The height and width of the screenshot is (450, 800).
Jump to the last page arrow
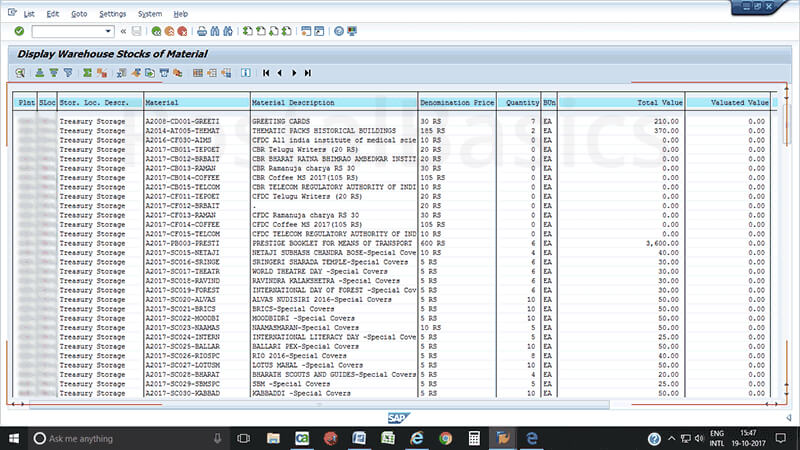coord(307,73)
